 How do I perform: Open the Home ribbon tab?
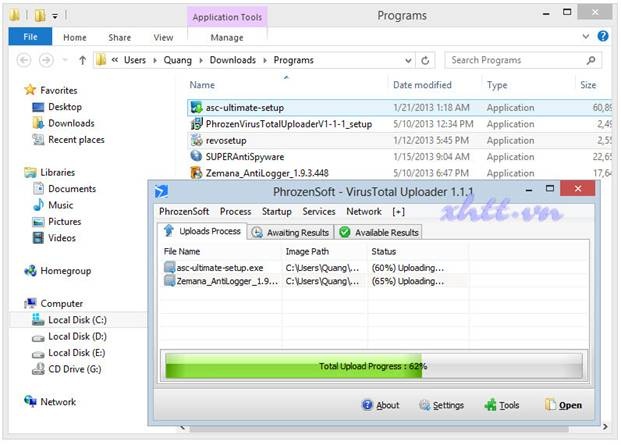pos(74,37)
